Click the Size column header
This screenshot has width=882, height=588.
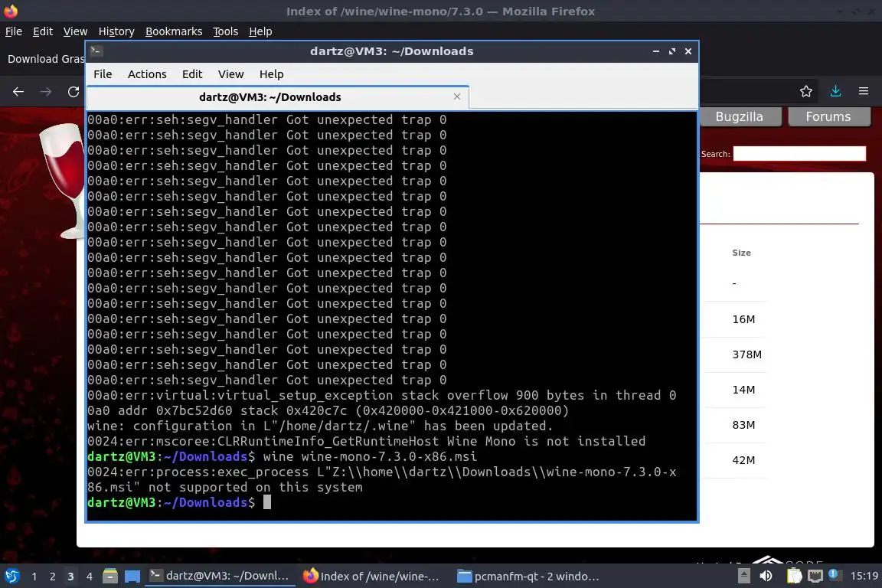click(x=741, y=253)
